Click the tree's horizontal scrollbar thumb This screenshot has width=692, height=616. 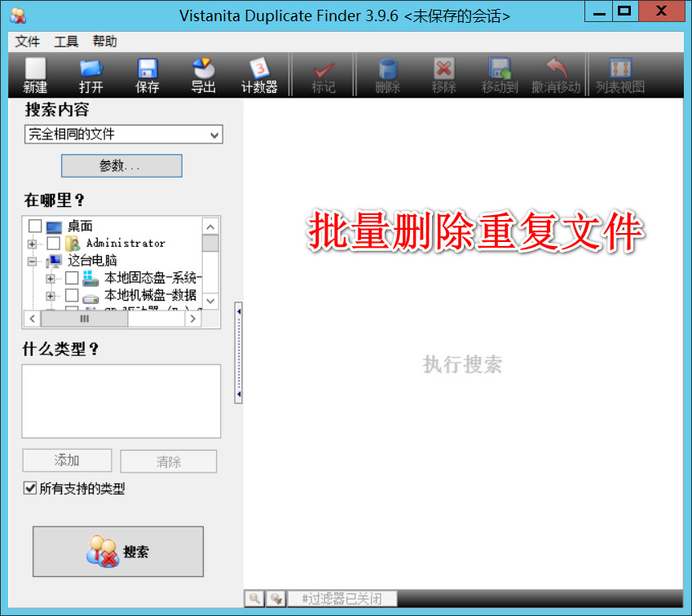[x=84, y=319]
